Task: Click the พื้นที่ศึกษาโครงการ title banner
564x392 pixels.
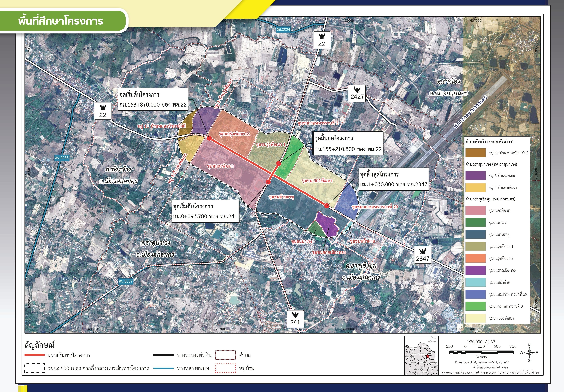Action: pyautogui.click(x=61, y=21)
